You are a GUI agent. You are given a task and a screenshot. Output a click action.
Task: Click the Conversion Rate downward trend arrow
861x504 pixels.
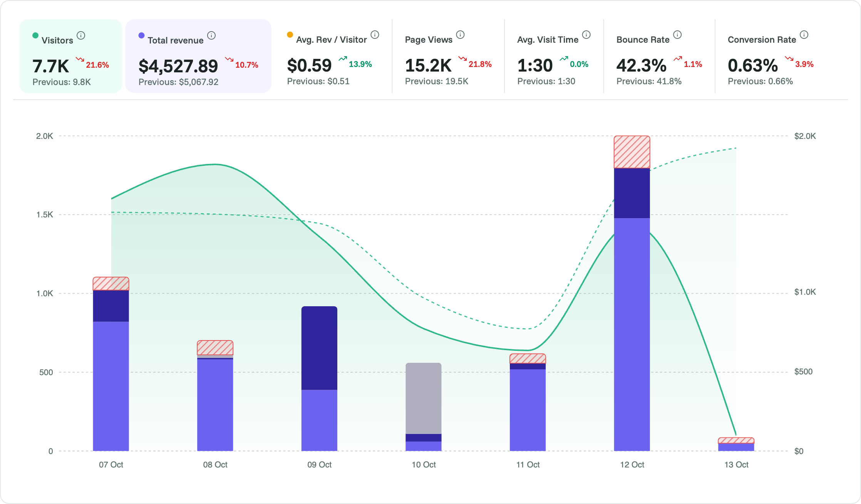789,58
